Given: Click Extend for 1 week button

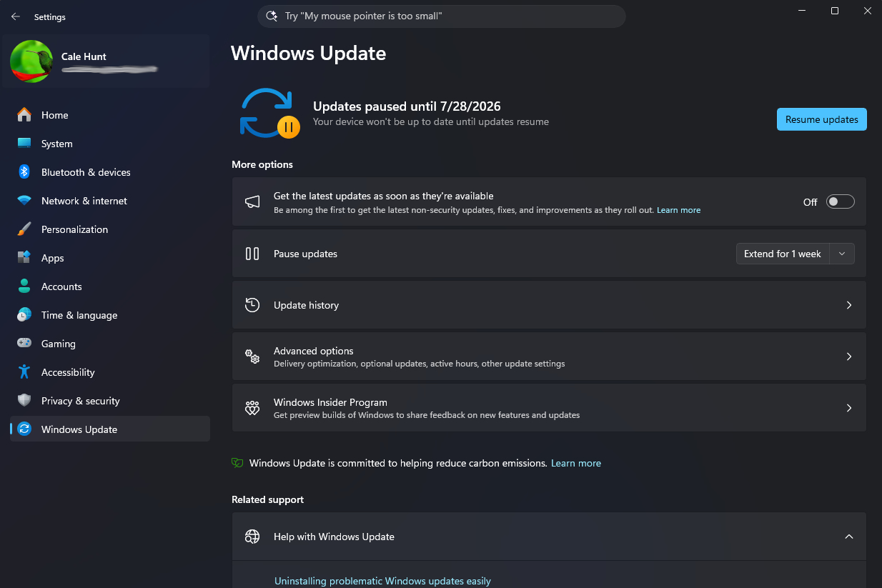Looking at the screenshot, I should 783,254.
